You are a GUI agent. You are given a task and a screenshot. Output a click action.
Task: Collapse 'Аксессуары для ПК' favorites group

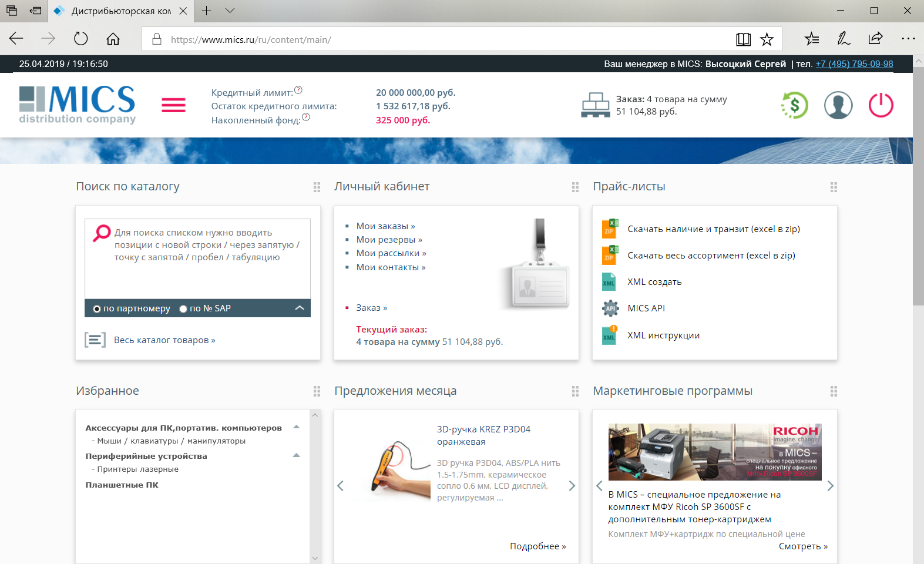tap(297, 427)
